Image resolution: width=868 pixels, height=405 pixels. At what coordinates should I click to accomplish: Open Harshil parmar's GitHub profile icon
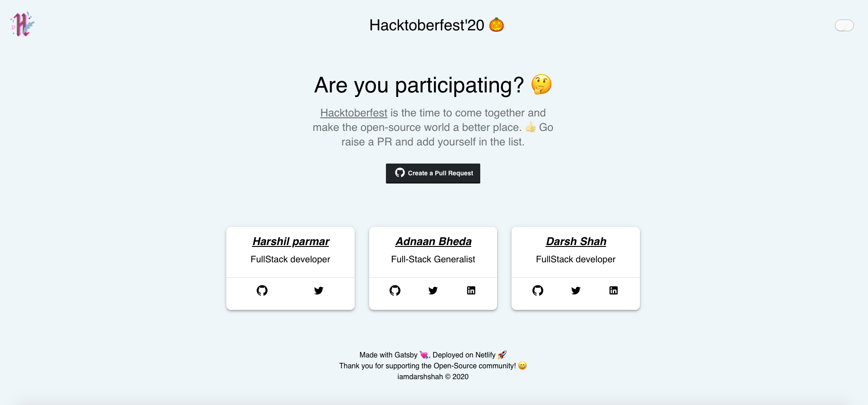[x=262, y=290]
